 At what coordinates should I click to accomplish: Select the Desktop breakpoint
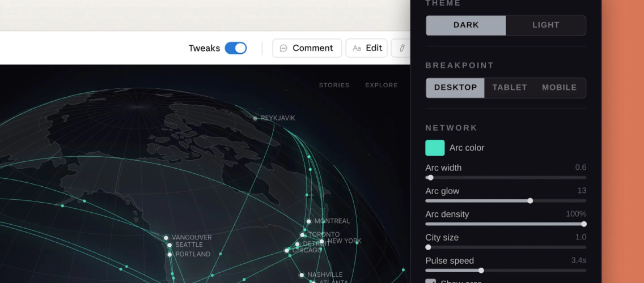tap(455, 88)
